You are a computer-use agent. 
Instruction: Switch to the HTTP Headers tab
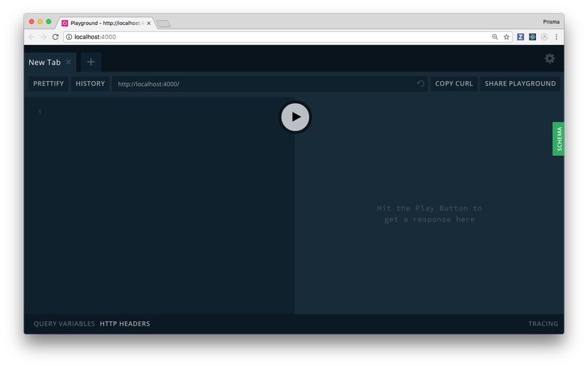[x=125, y=324]
